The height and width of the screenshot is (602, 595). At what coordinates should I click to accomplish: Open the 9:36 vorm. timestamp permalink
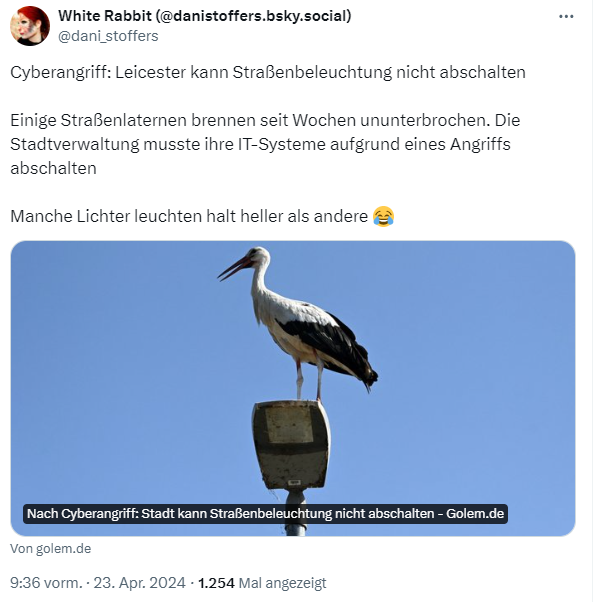click(x=46, y=583)
